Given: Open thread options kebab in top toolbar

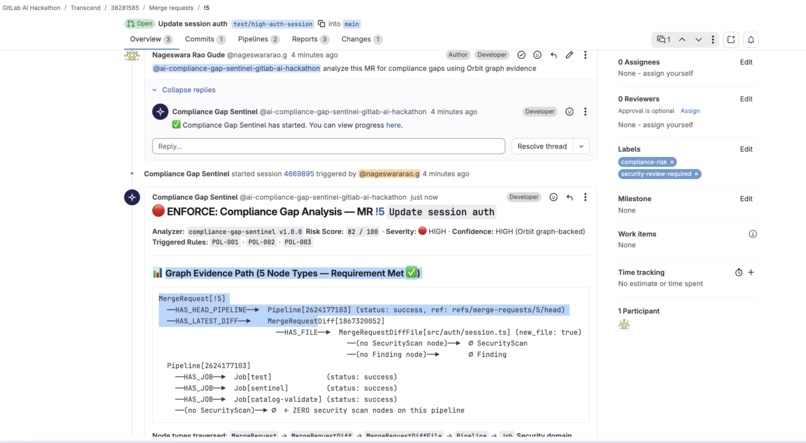Looking at the screenshot, I should [712, 40].
